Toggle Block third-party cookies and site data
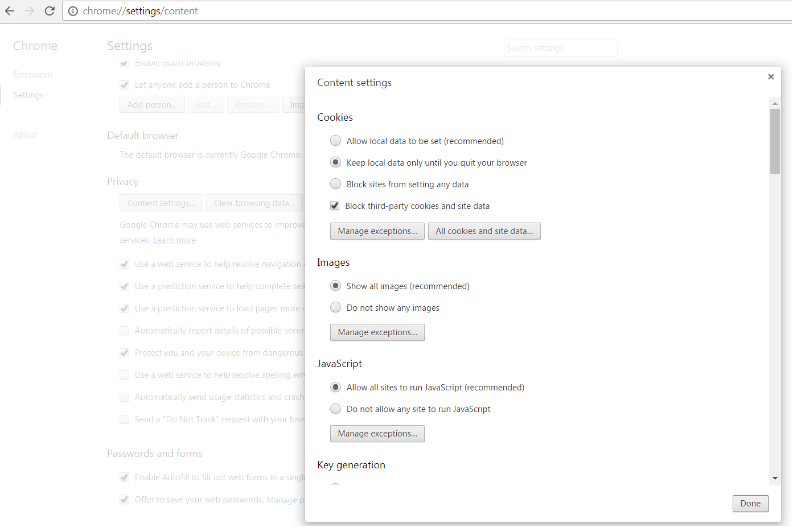The width and height of the screenshot is (792, 529). (x=336, y=206)
